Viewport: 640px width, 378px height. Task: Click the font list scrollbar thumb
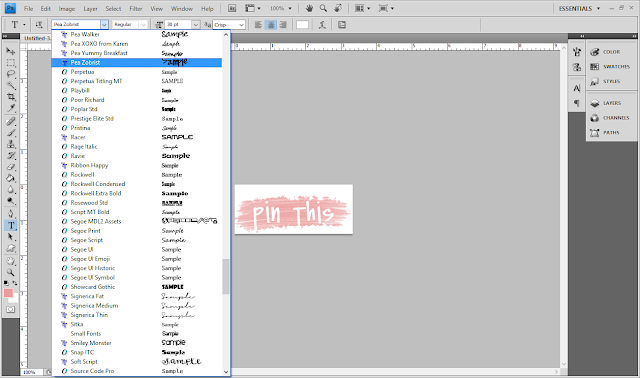coord(226,276)
